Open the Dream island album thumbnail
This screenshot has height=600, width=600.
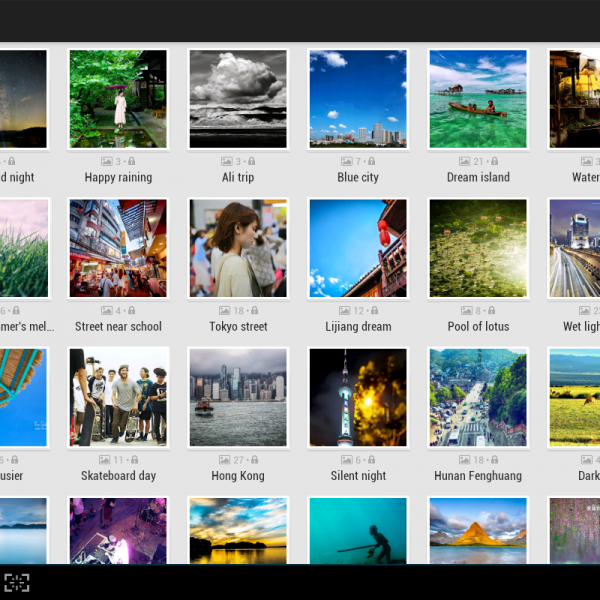pyautogui.click(x=478, y=99)
